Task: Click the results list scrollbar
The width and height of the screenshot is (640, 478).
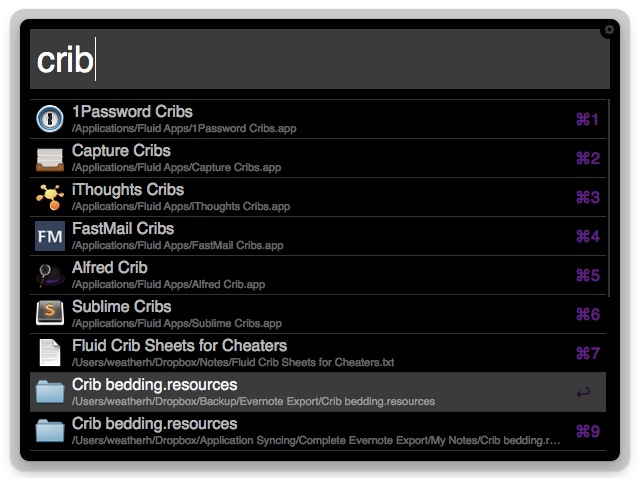Action: 608,198
